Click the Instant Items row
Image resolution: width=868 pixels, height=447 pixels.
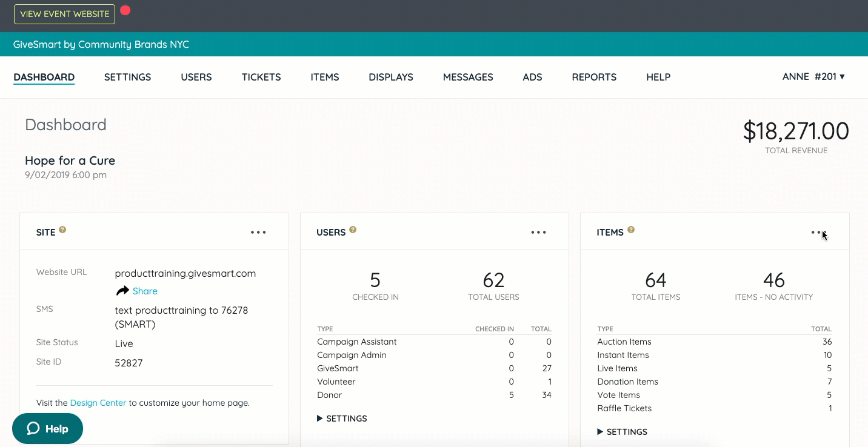715,355
